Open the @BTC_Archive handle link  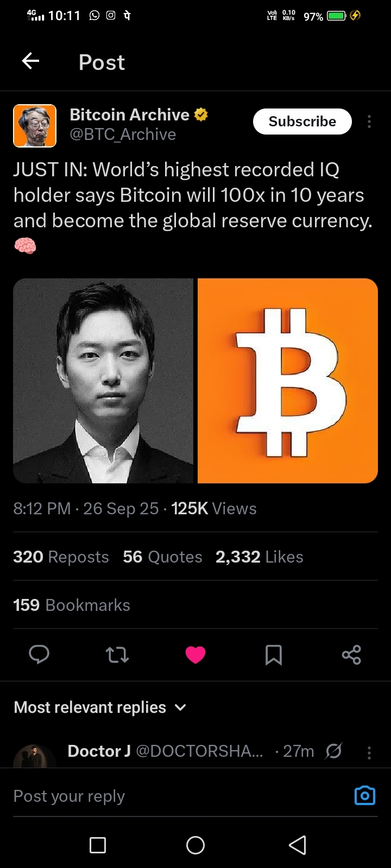click(123, 135)
